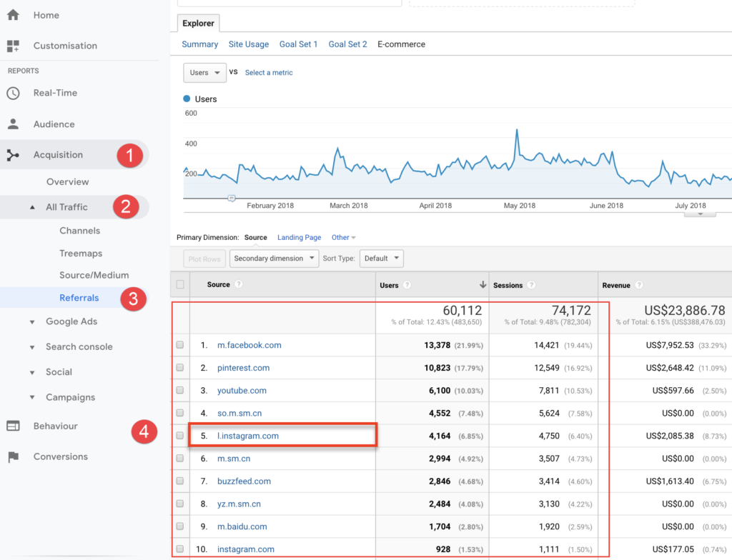Switch to the Goal Set 2 tab
Image resolution: width=732 pixels, height=560 pixels.
click(x=347, y=44)
